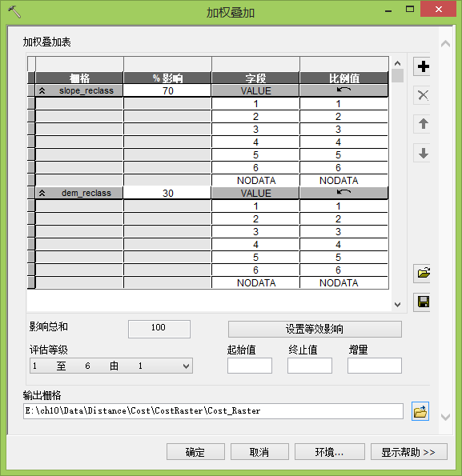The height and width of the screenshot is (476, 462).
Task: Click the 设置等效影响 button
Action: 315,329
